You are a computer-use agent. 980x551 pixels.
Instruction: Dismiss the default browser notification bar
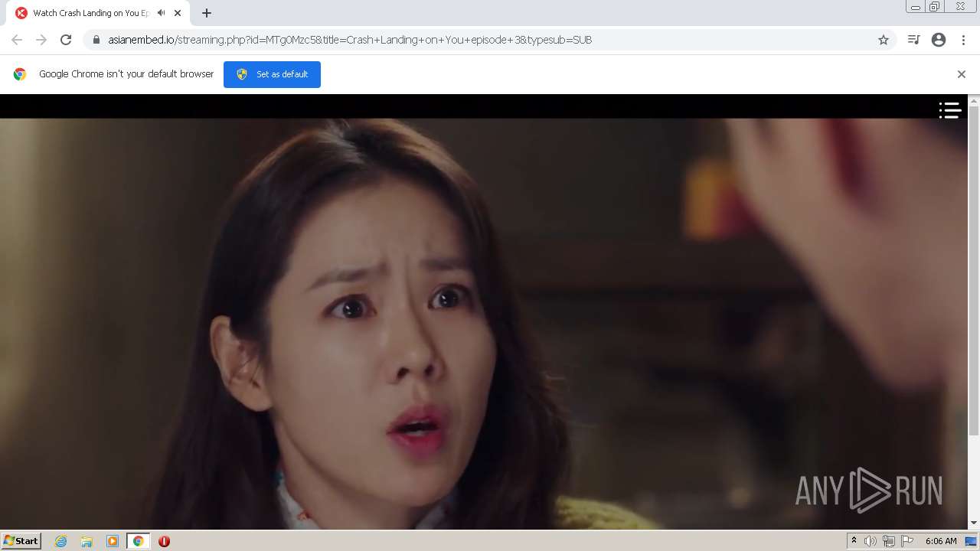click(x=962, y=74)
